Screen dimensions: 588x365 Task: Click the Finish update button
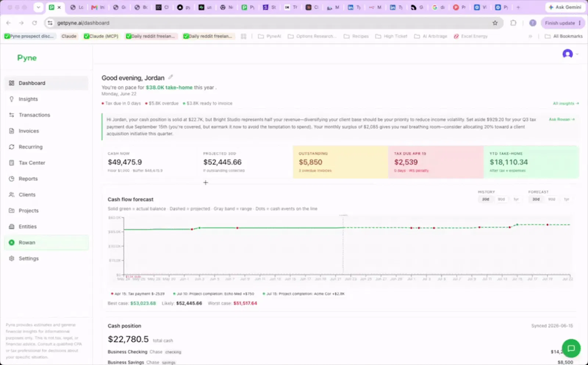pyautogui.click(x=563, y=23)
